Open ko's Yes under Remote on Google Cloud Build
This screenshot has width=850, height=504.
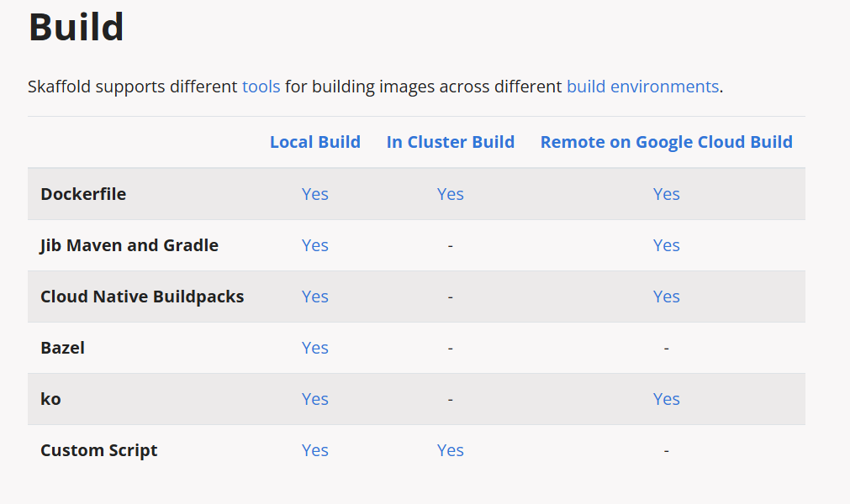tap(666, 399)
